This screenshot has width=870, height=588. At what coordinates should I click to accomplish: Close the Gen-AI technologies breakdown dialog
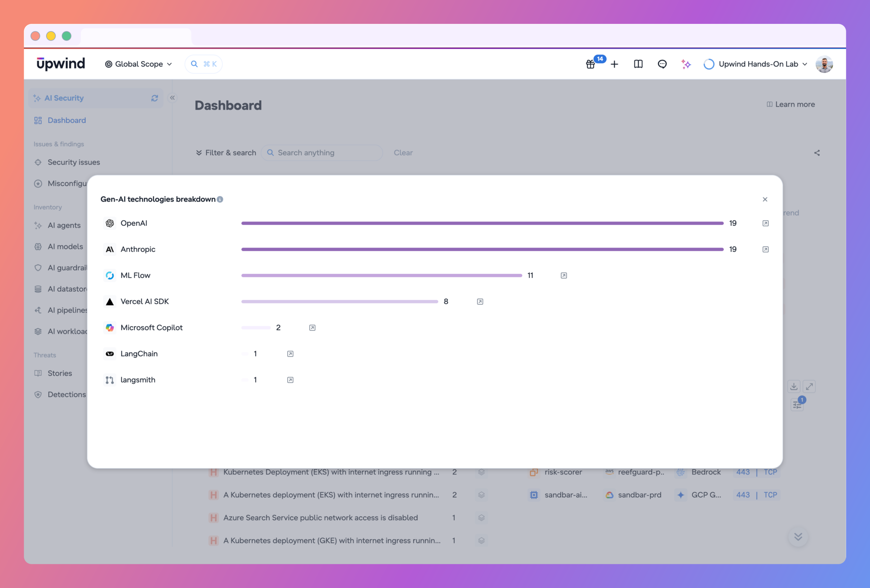765,200
